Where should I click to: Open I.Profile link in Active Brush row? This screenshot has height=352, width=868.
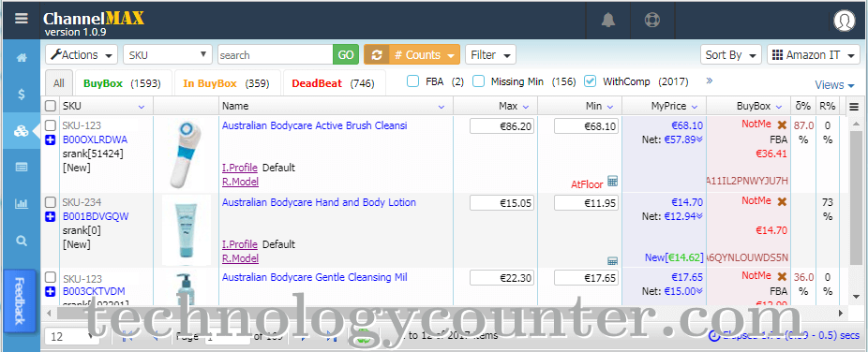[x=240, y=168]
